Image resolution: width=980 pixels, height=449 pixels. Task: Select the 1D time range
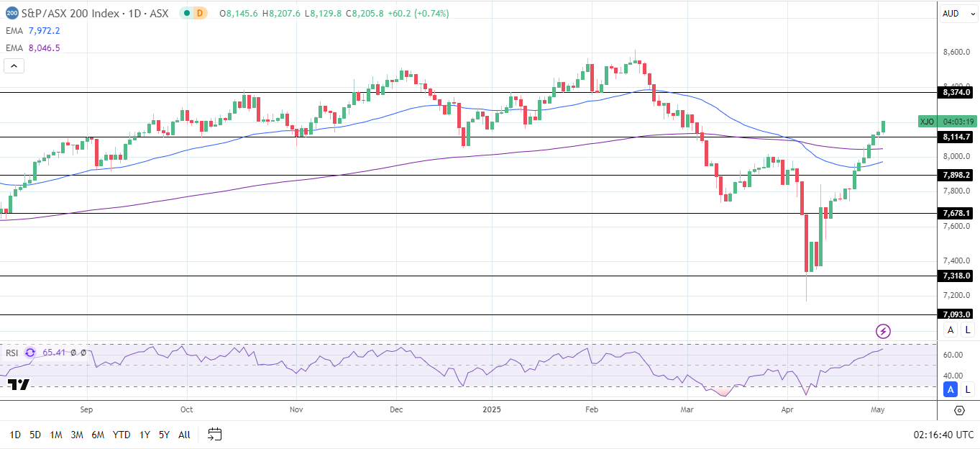pyautogui.click(x=15, y=435)
